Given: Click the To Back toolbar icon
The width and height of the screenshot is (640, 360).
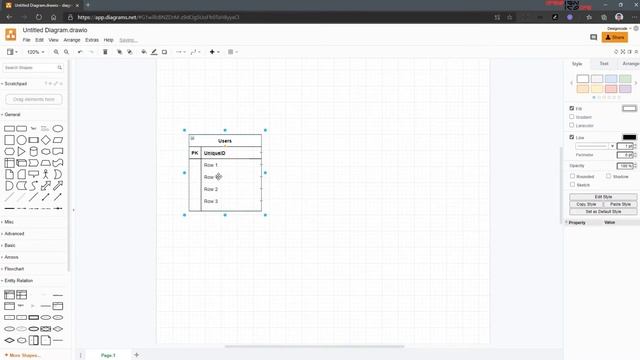Looking at the screenshot, I should tap(129, 52).
